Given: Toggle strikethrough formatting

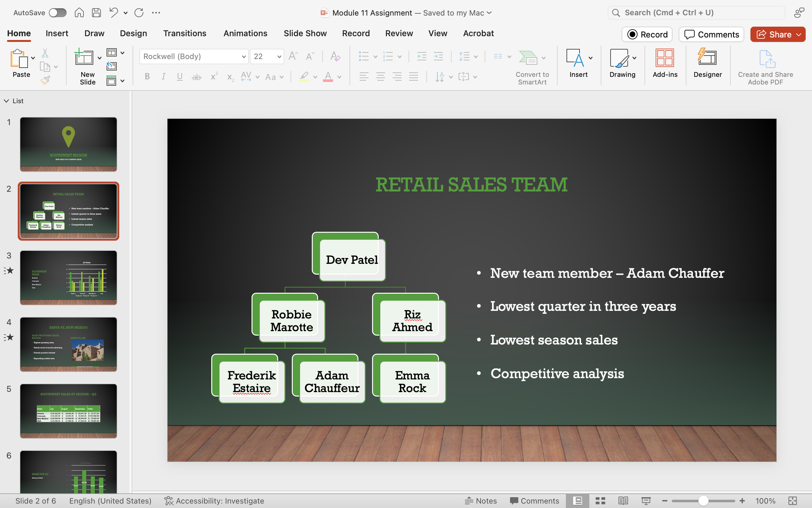Looking at the screenshot, I should (197, 77).
